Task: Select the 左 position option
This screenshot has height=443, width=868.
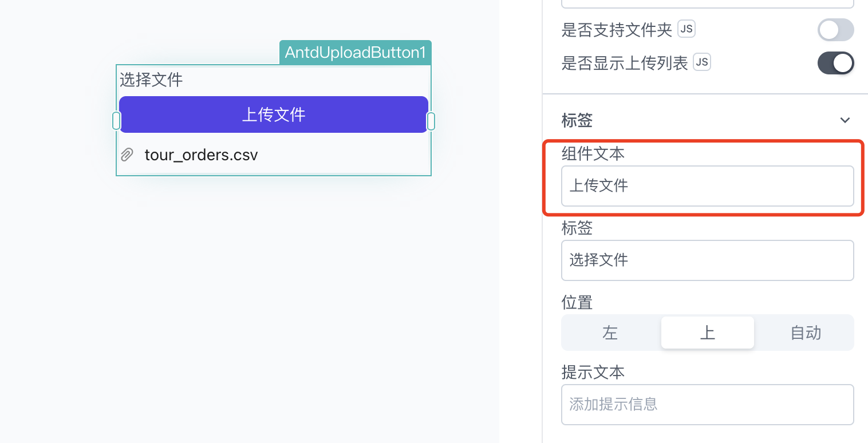Action: 610,333
